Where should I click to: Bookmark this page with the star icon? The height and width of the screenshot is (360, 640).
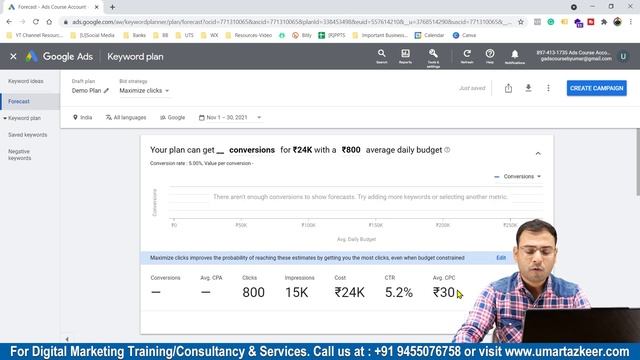tap(521, 22)
